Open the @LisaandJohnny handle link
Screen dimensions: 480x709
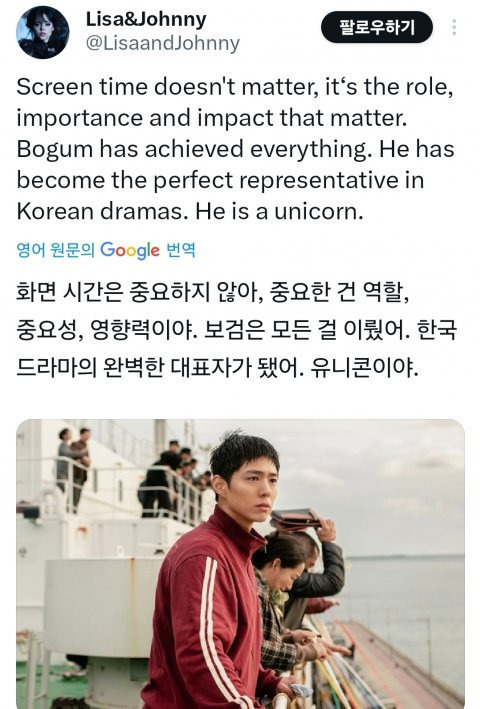click(163, 43)
